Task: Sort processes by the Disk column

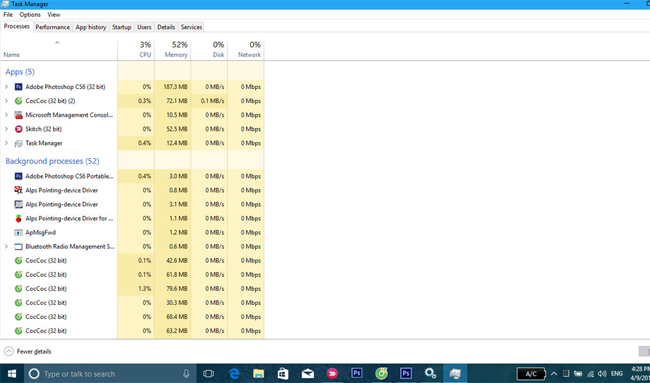Action: pyautogui.click(x=209, y=49)
